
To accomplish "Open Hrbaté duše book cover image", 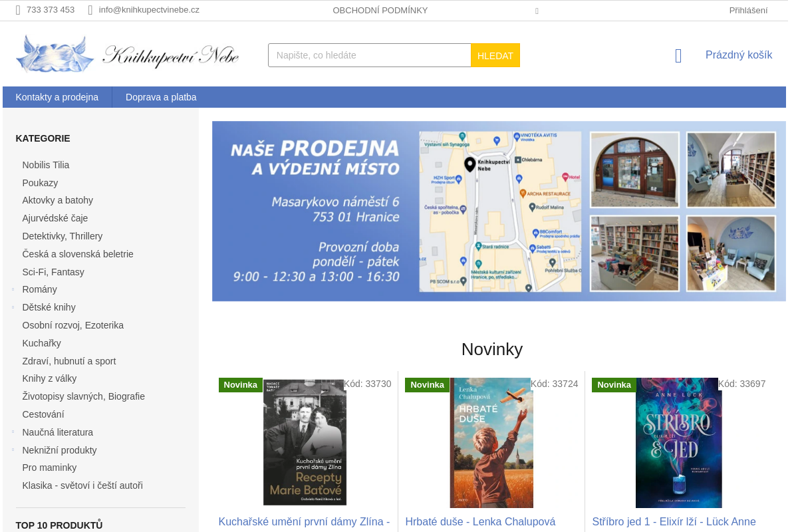I will point(491,442).
